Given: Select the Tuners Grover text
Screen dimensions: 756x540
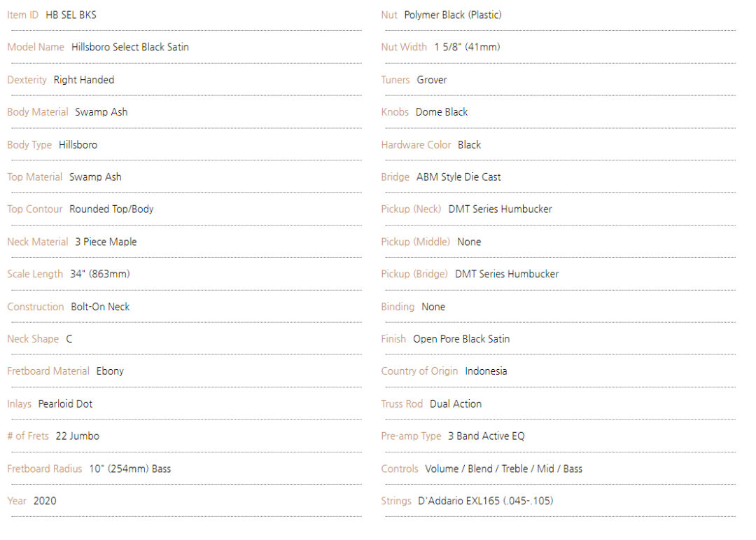Looking at the screenshot, I should 431,80.
